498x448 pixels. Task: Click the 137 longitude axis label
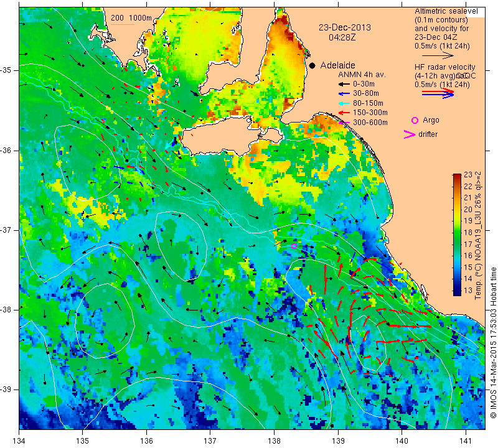(x=210, y=441)
